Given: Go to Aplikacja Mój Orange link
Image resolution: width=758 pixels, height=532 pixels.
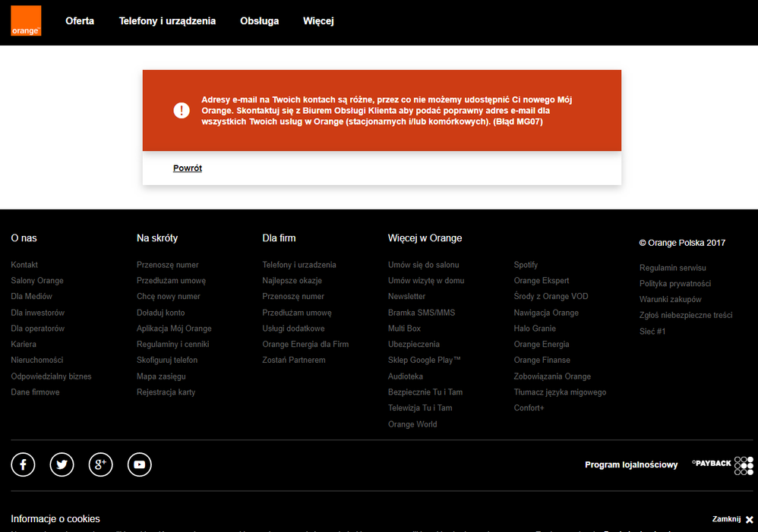Looking at the screenshot, I should click(x=174, y=329).
